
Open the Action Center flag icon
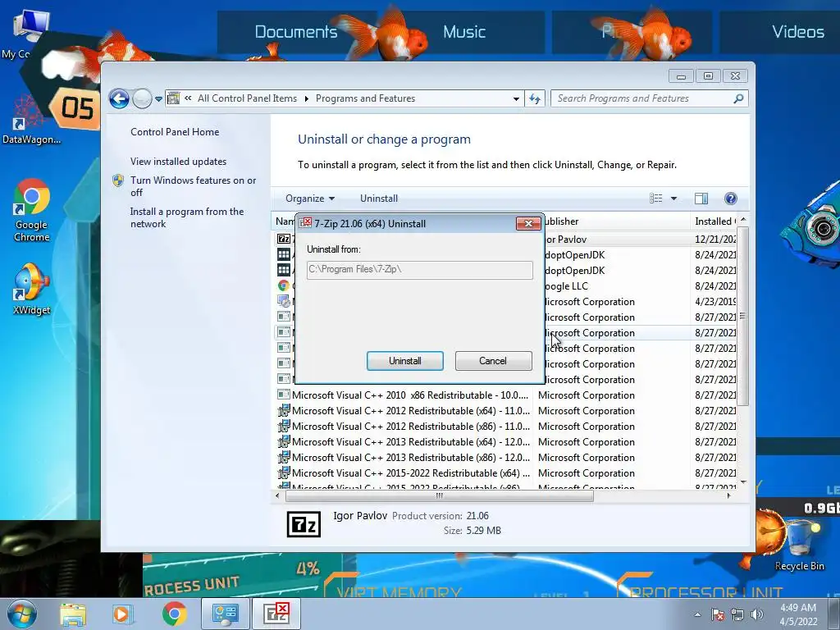[x=717, y=614]
